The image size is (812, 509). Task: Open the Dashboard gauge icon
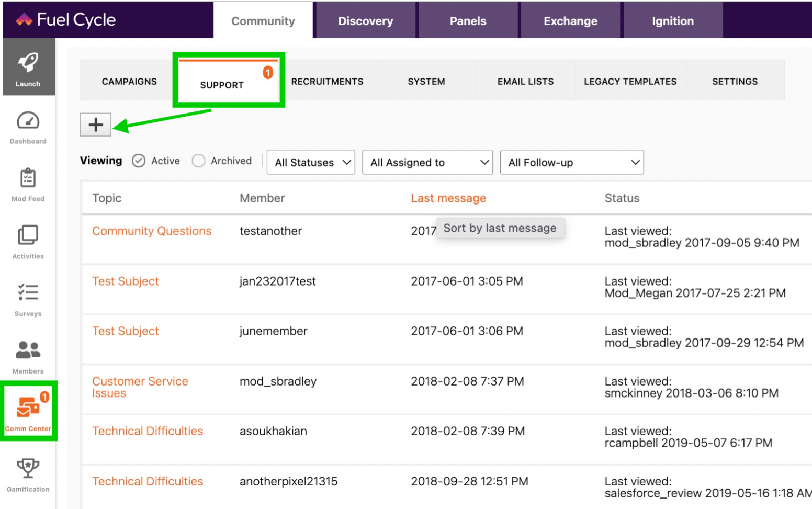click(28, 121)
